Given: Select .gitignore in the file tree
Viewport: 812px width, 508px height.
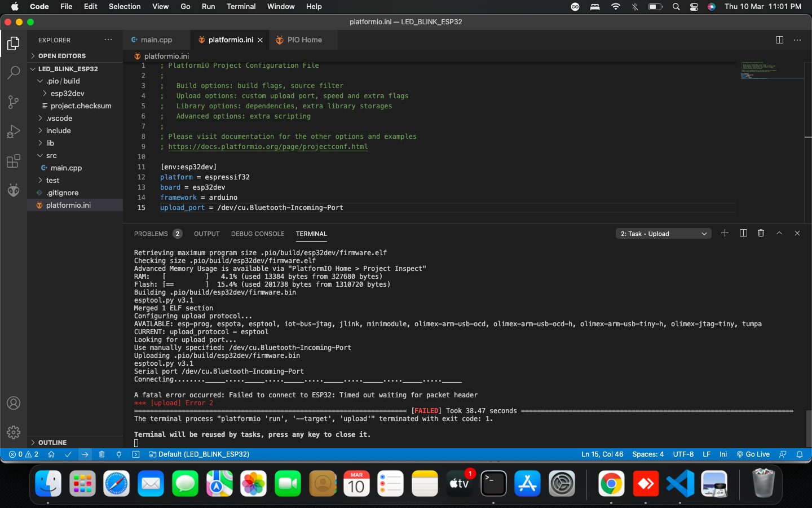Looking at the screenshot, I should (75, 193).
